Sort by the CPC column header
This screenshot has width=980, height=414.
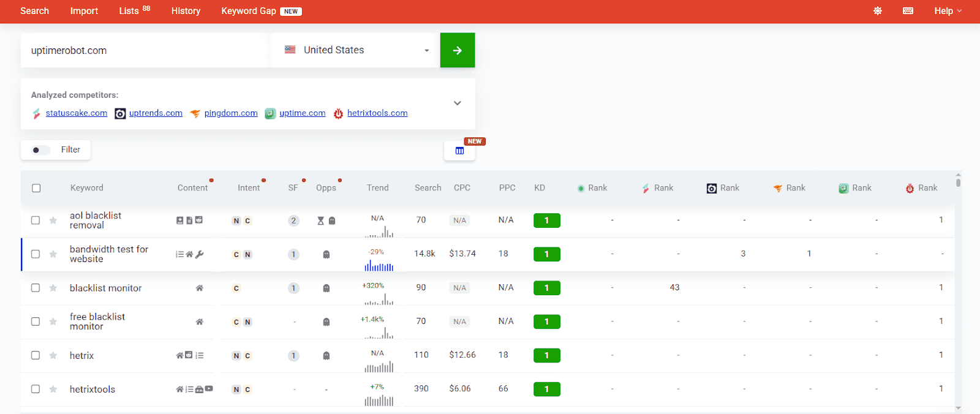coord(462,188)
